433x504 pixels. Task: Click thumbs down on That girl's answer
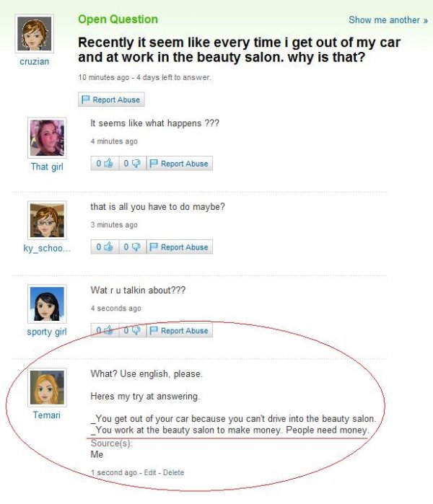[133, 163]
